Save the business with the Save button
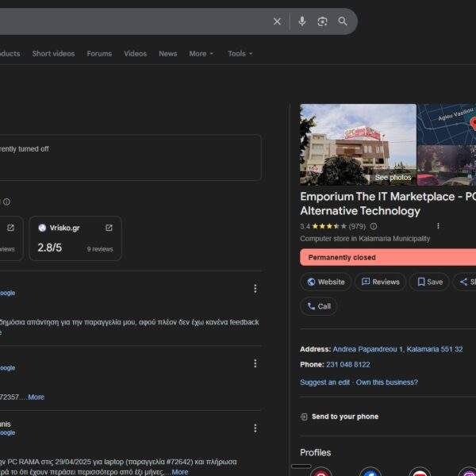This screenshot has height=476, width=476. 429,282
